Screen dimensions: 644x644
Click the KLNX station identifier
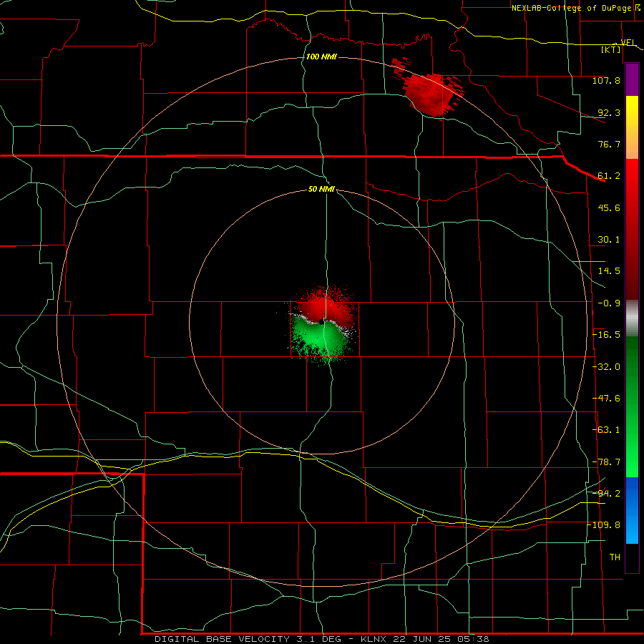[x=374, y=639]
